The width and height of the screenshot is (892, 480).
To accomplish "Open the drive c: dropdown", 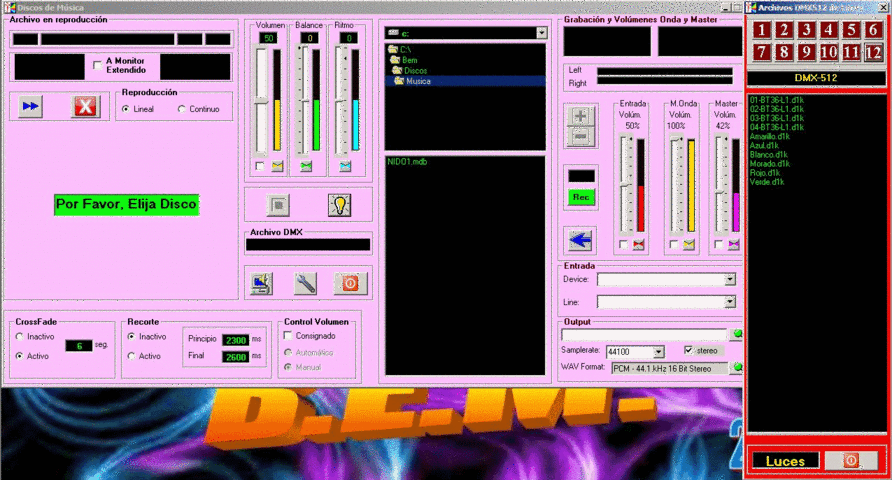I will click(542, 33).
